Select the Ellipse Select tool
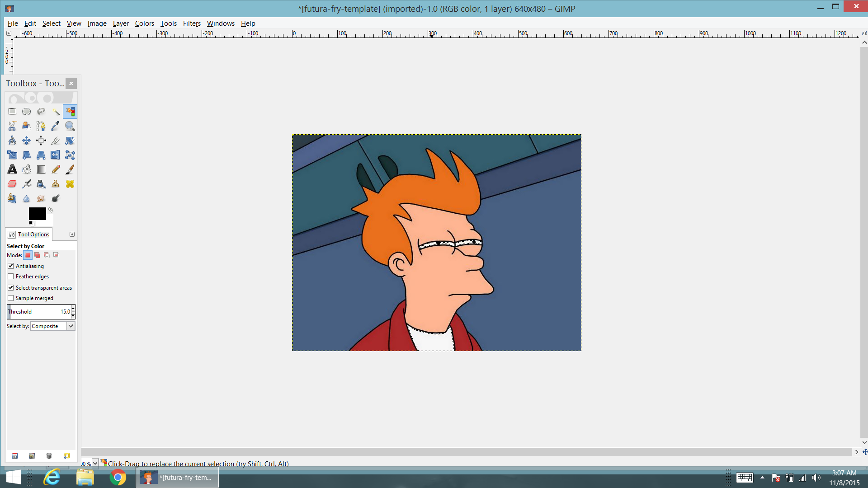Viewport: 868px width, 488px height. [x=27, y=112]
